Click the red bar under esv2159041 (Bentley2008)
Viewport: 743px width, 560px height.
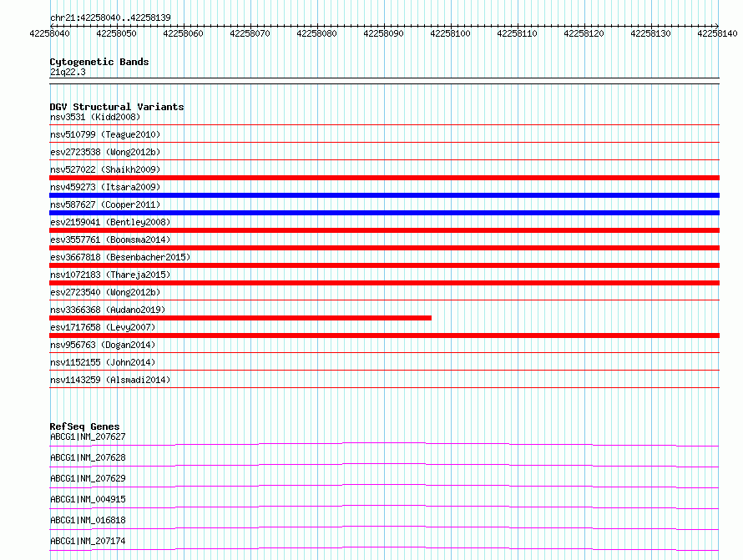[x=384, y=230]
